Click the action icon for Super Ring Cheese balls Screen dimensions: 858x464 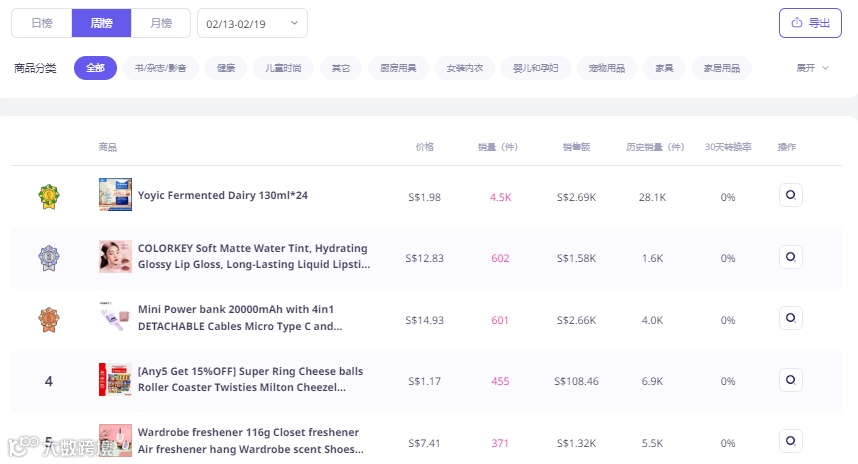point(790,380)
